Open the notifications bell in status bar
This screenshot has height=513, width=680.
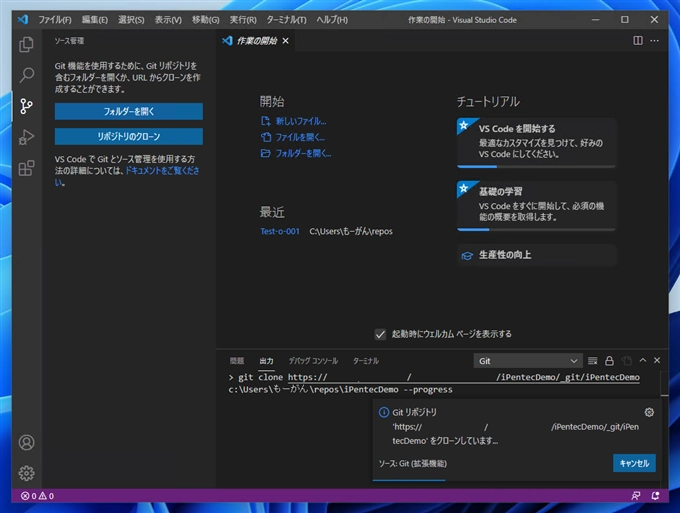[x=655, y=496]
